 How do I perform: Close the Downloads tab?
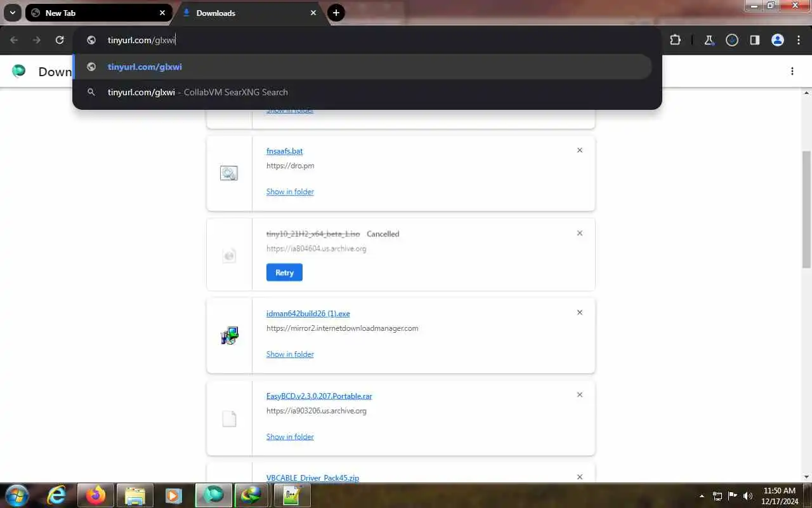tap(313, 13)
